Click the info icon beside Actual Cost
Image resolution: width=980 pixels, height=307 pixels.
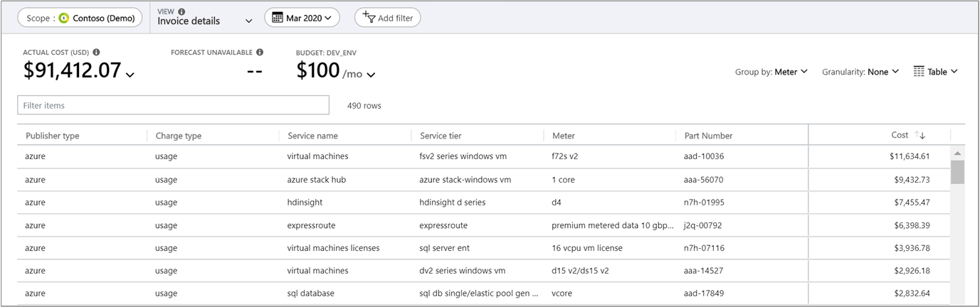pyautogui.click(x=96, y=52)
